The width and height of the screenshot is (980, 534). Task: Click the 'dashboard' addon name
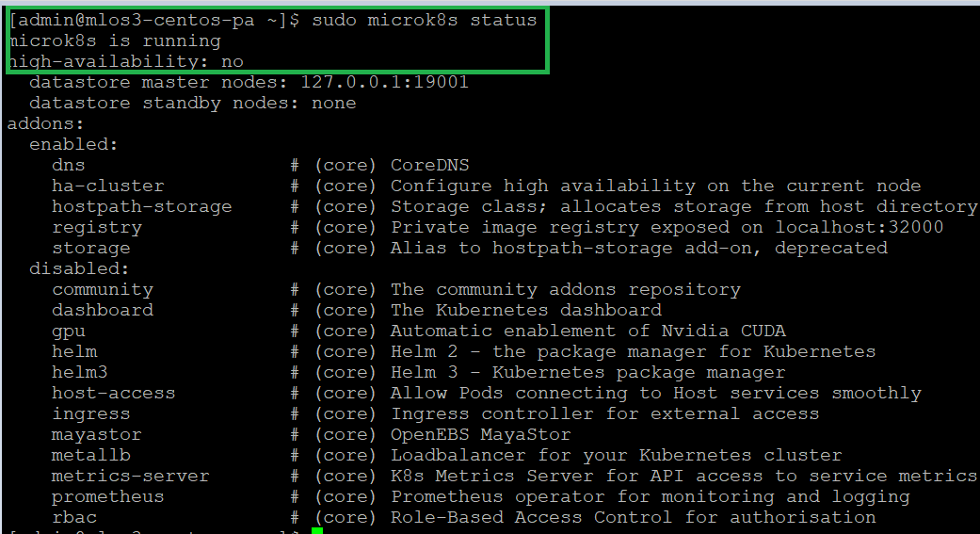(x=102, y=310)
